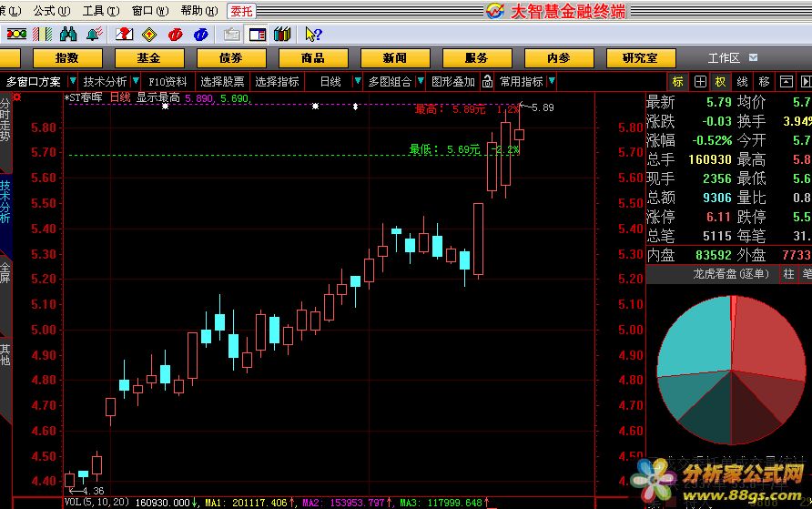Click the 指数 yellow button

pyautogui.click(x=67, y=58)
